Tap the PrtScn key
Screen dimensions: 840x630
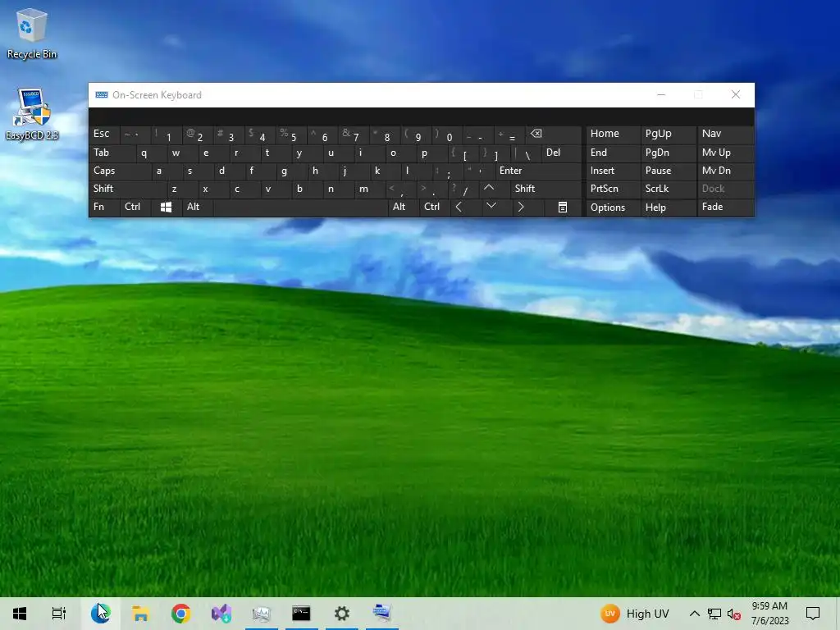pos(613,189)
